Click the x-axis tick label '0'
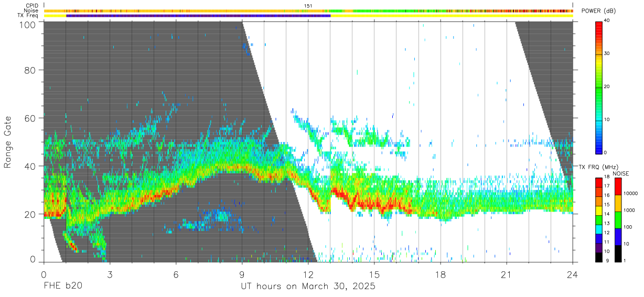The width and height of the screenshot is (644, 297). pyautogui.click(x=44, y=274)
